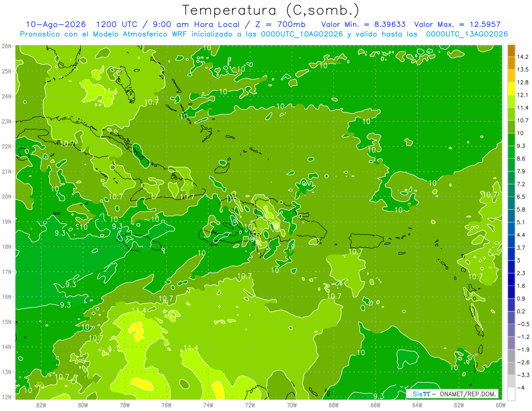Click the purple swatch between -1.9 and -1.2
532x411 pixels.
[x=511, y=343]
